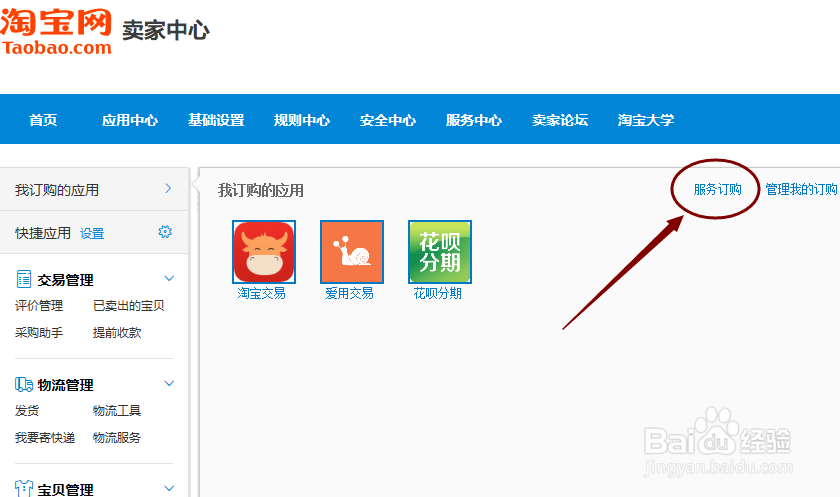Go to 首页 in the navigation bar
Viewport: 840px width, 497px height.
pos(43,120)
